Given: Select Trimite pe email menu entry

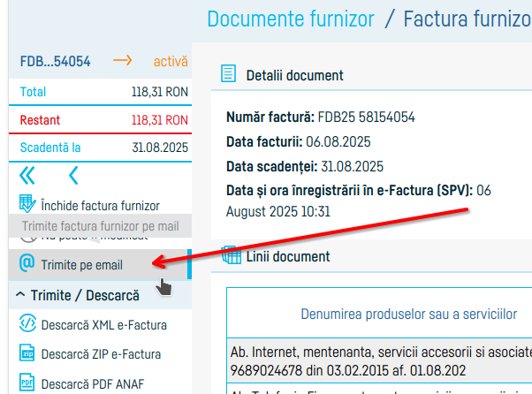Looking at the screenshot, I should coord(81,264).
